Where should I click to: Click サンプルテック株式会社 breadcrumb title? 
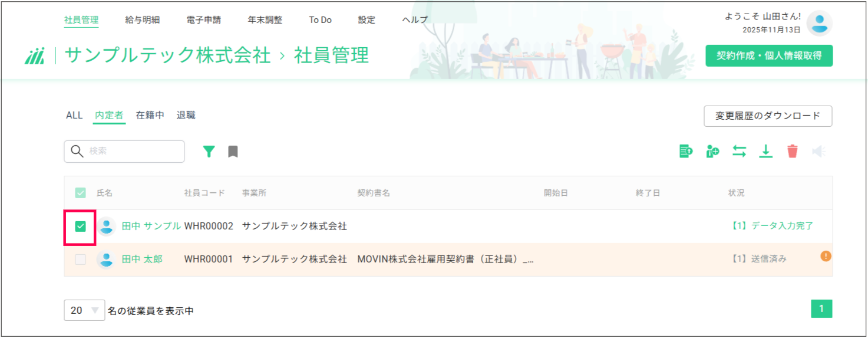[x=167, y=55]
